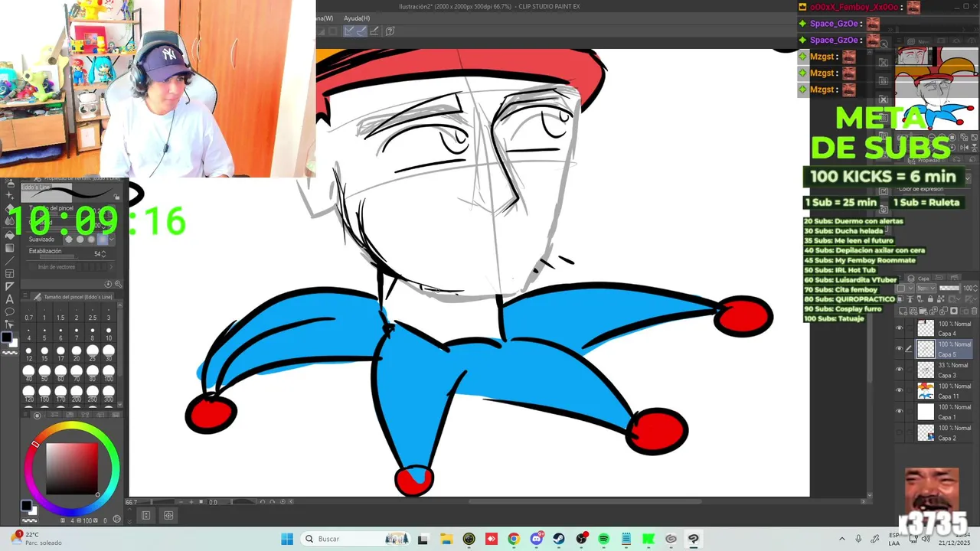Select the Figure line tool in toolbox
980x551 pixels.
[9, 261]
